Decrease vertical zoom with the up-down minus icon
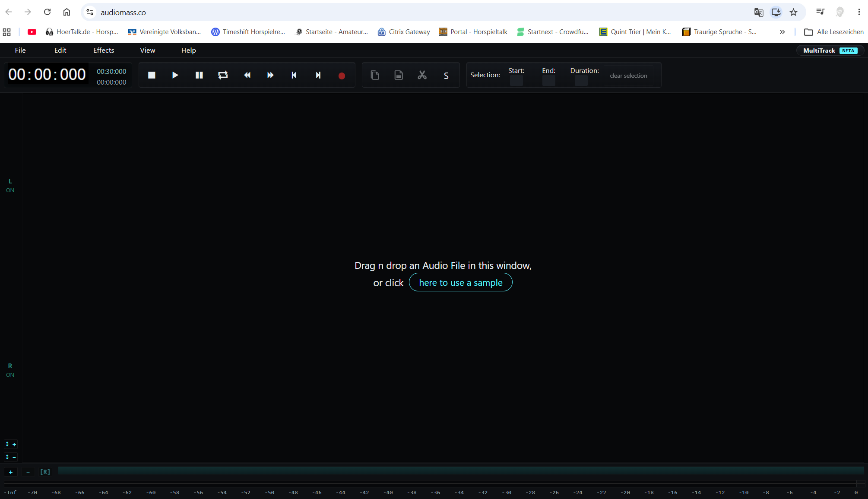 pos(11,457)
